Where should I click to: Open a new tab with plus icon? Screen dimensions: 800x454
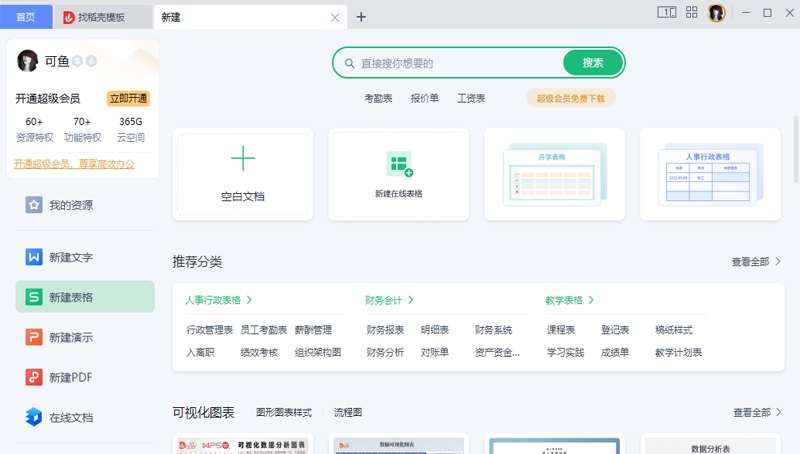[361, 17]
